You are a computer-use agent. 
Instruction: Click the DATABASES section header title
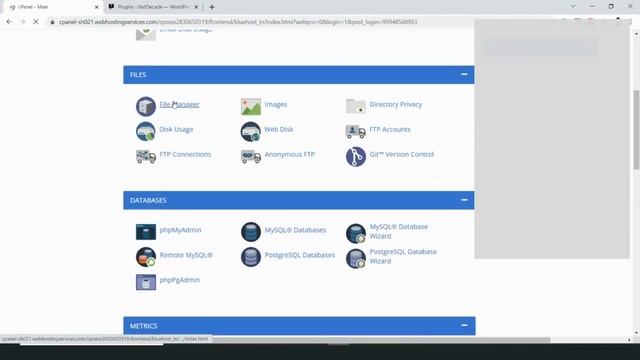148,200
